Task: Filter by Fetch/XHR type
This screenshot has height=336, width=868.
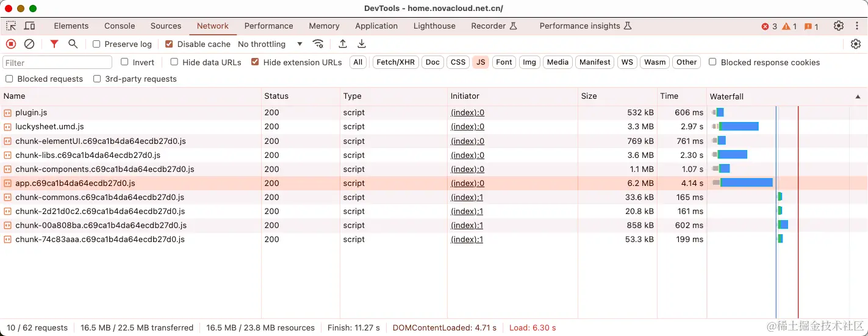Action: click(396, 62)
